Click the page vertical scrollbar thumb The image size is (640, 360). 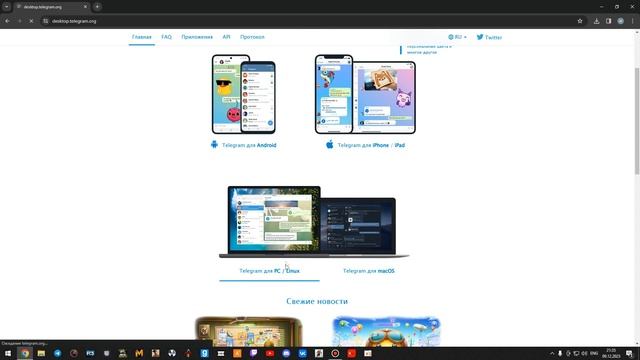click(637, 120)
